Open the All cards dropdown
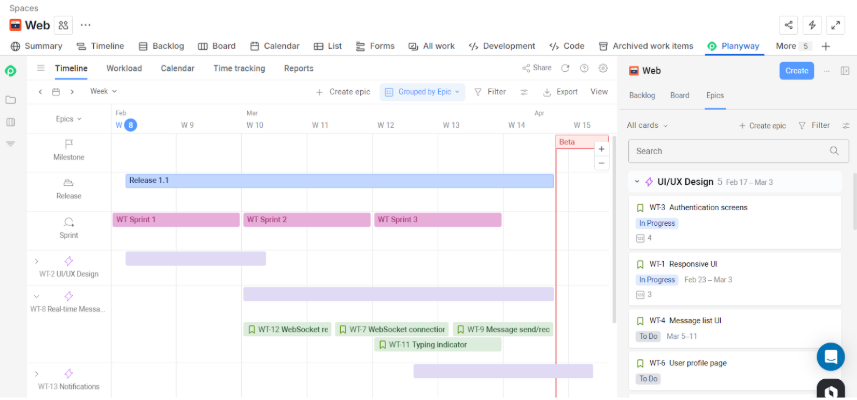 [647, 126]
